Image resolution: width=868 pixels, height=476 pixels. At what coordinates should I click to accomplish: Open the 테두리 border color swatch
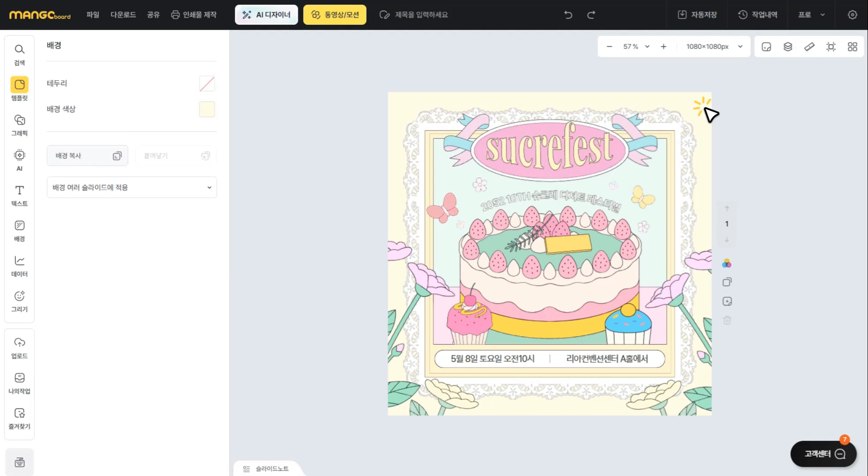(207, 84)
